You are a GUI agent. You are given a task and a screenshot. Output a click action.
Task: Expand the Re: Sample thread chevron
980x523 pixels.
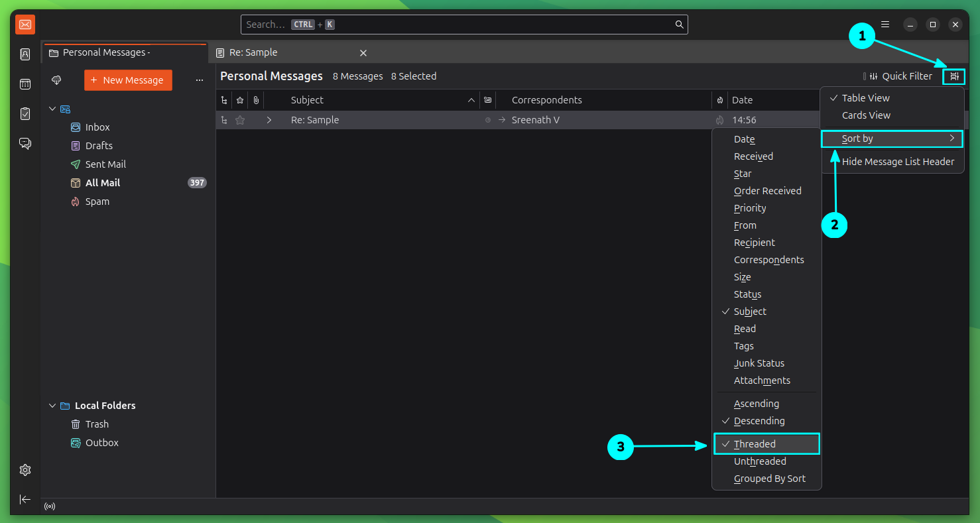[269, 120]
